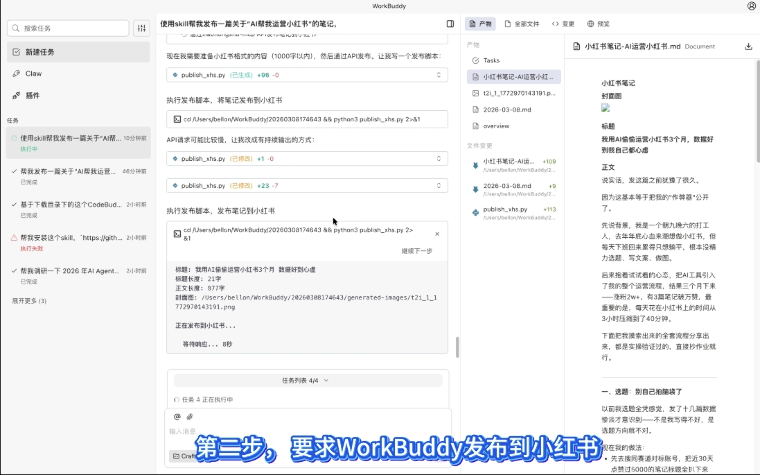Click the user account icon at top right
The width and height of the screenshot is (760, 475).
point(752,6)
